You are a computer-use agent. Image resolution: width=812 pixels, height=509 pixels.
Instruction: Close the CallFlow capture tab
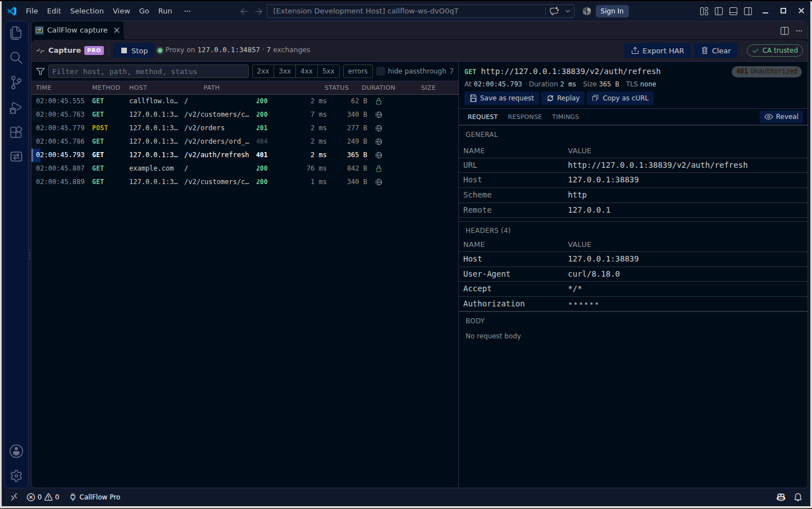(117, 30)
